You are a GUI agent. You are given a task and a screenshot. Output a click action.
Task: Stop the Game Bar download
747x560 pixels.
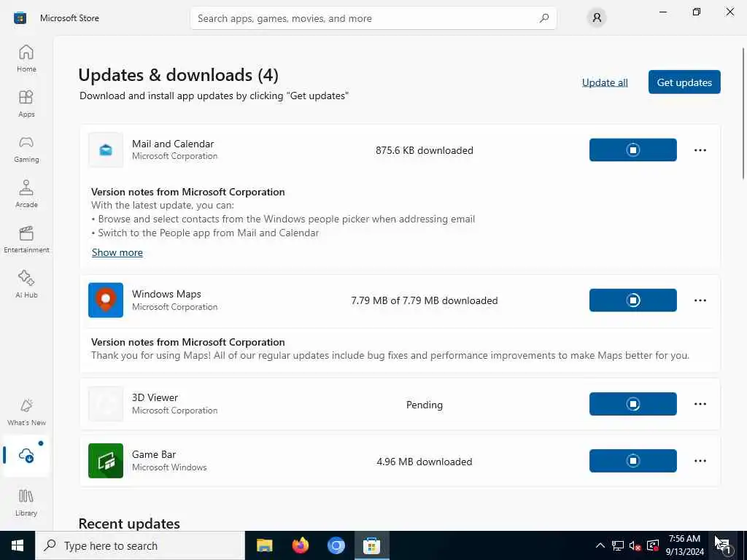tap(632, 461)
